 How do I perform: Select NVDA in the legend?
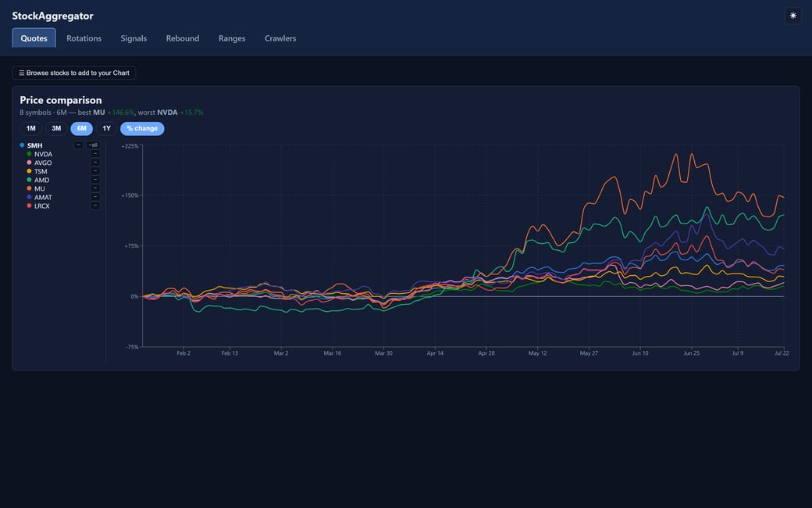[44, 155]
